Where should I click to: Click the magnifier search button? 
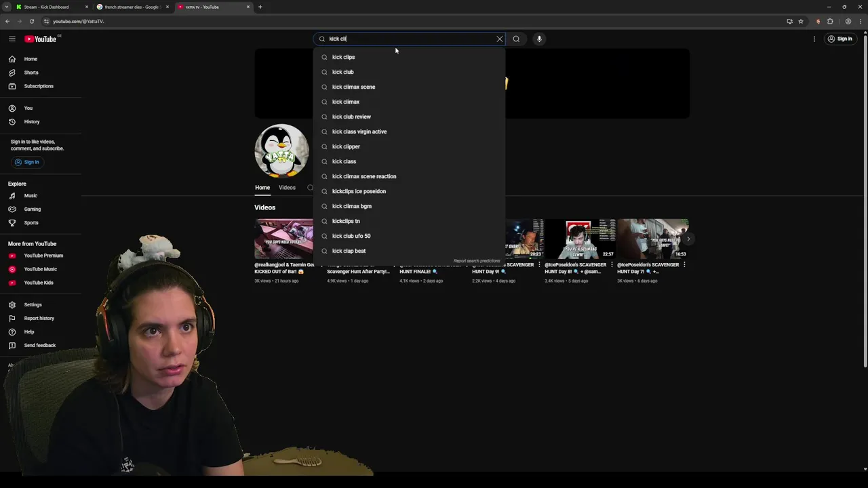coord(516,39)
